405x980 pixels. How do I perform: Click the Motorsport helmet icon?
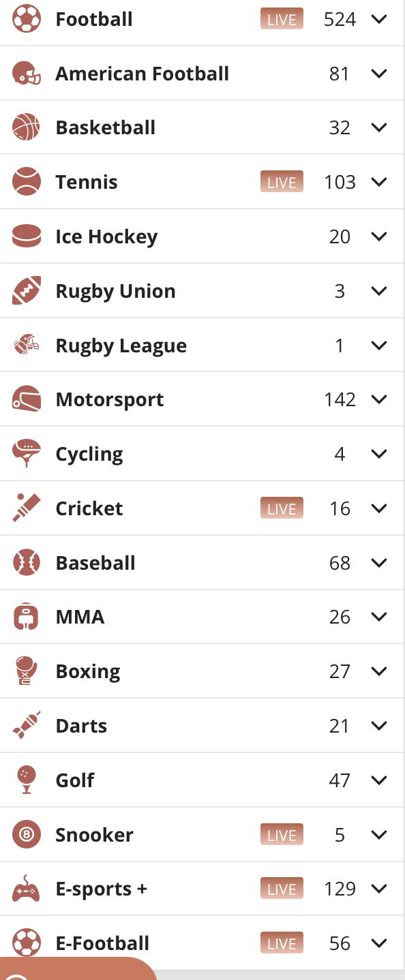click(27, 399)
